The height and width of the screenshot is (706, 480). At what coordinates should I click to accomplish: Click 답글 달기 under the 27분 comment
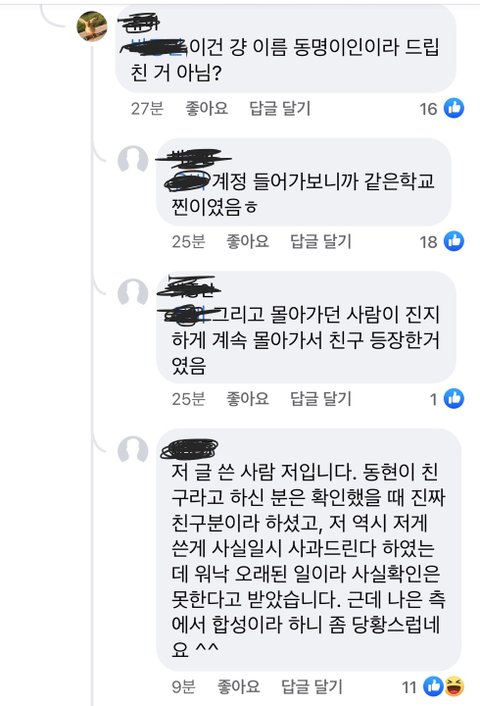(280, 109)
